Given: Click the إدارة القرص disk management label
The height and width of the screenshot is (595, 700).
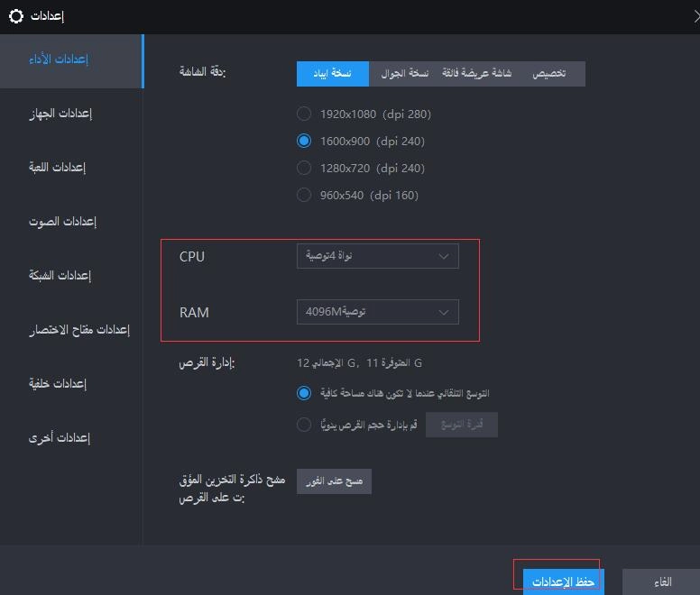Looking at the screenshot, I should [x=207, y=363].
